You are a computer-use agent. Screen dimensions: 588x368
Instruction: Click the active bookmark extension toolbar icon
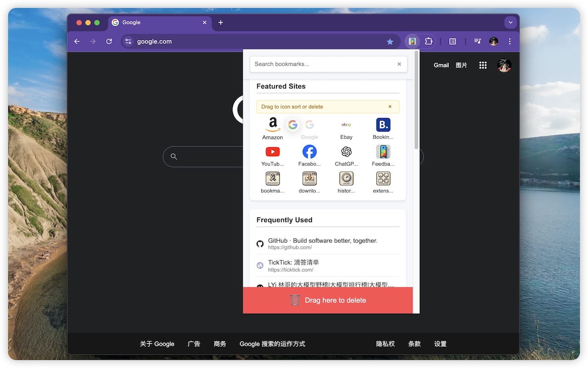click(413, 41)
